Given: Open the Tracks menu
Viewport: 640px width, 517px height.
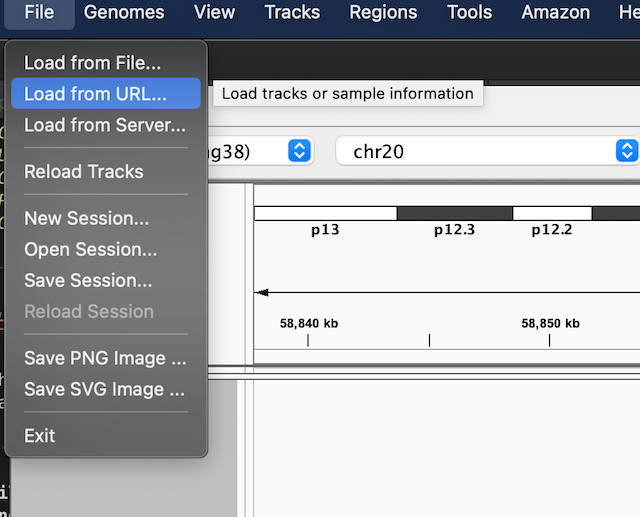Looking at the screenshot, I should coord(292,13).
